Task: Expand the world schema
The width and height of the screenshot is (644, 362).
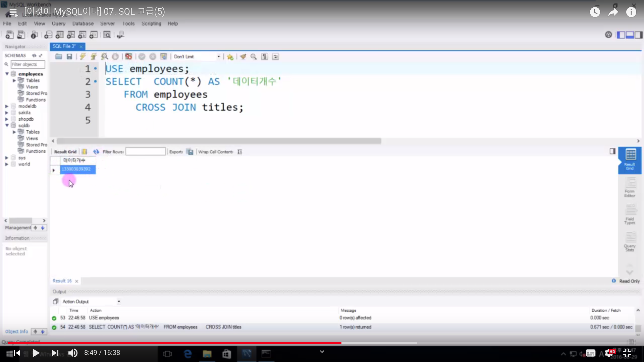Action: (x=7, y=164)
